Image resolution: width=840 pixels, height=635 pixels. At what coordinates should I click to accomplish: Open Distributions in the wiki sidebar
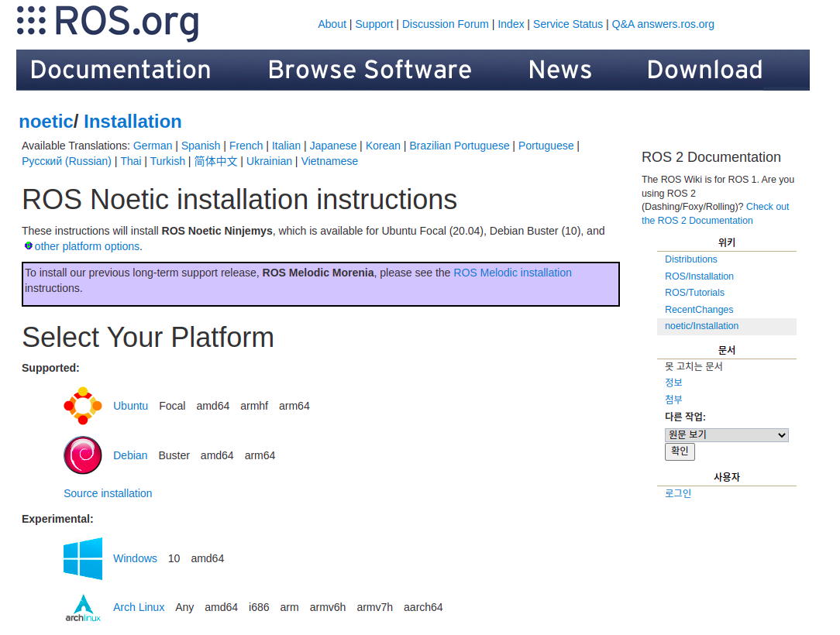point(691,259)
